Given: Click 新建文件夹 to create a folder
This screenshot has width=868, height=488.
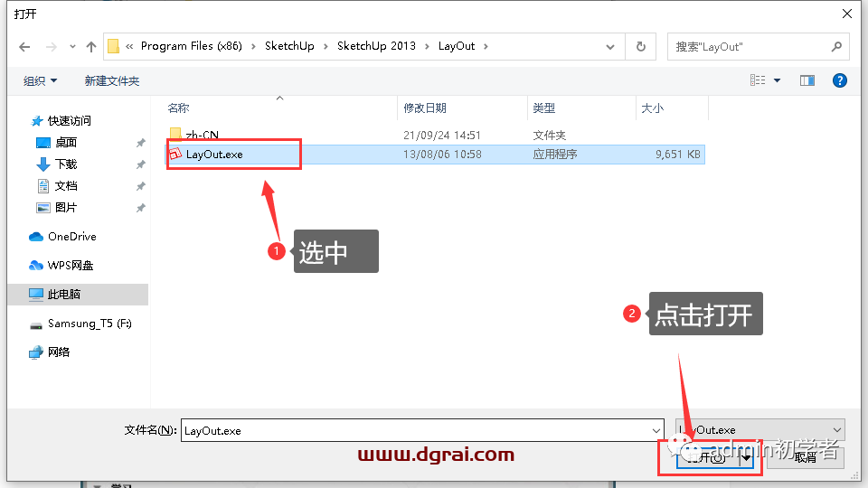Looking at the screenshot, I should coord(112,81).
